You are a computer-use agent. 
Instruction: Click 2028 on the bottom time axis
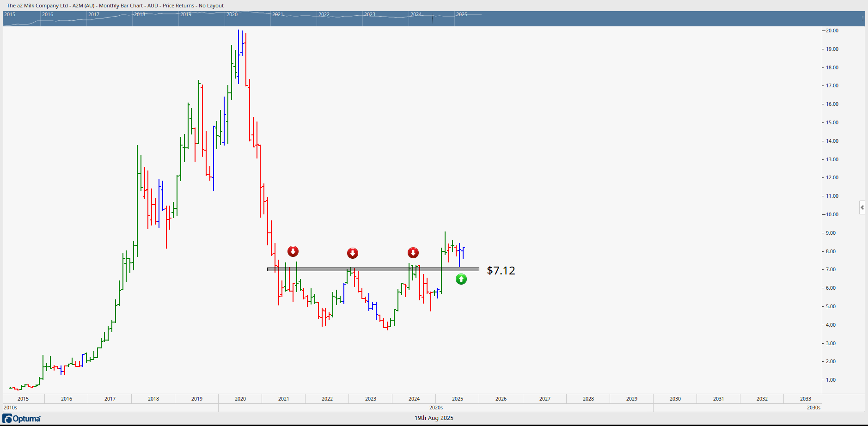pyautogui.click(x=588, y=399)
